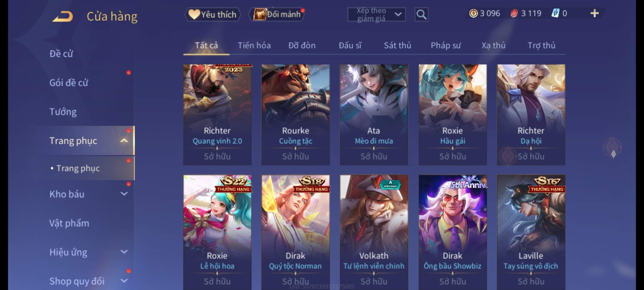The height and width of the screenshot is (290, 644).
Task: Select the Volkath Tư lệnh viễn chinh card
Action: click(374, 232)
